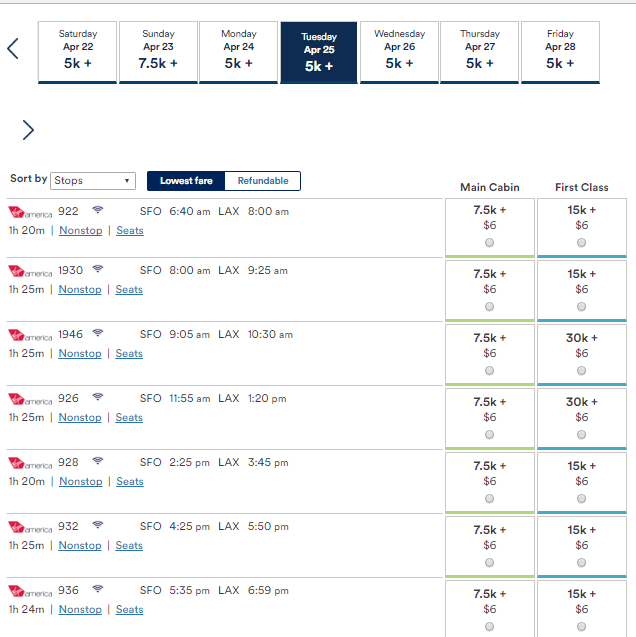Select the Lowest fare option
Viewport: 636px width, 637px height.
click(186, 181)
